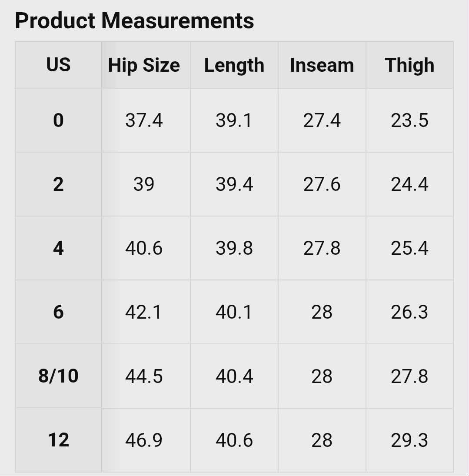Viewport: 469px width, 476px height.
Task: Select the "US" column header
Action: point(58,65)
